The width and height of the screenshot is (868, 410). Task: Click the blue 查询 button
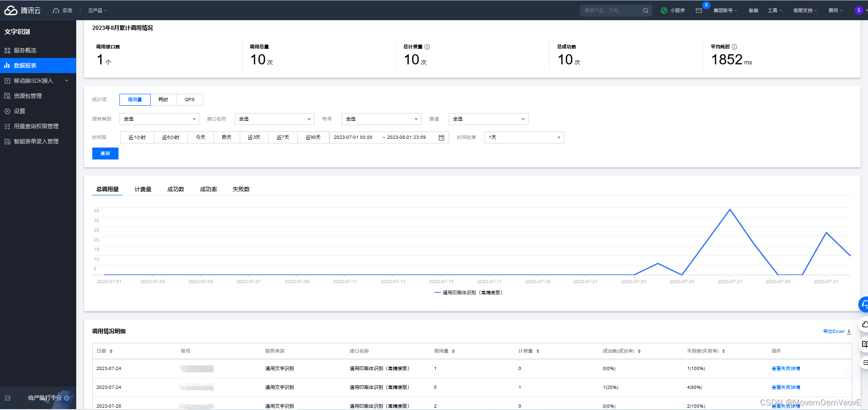coord(105,154)
